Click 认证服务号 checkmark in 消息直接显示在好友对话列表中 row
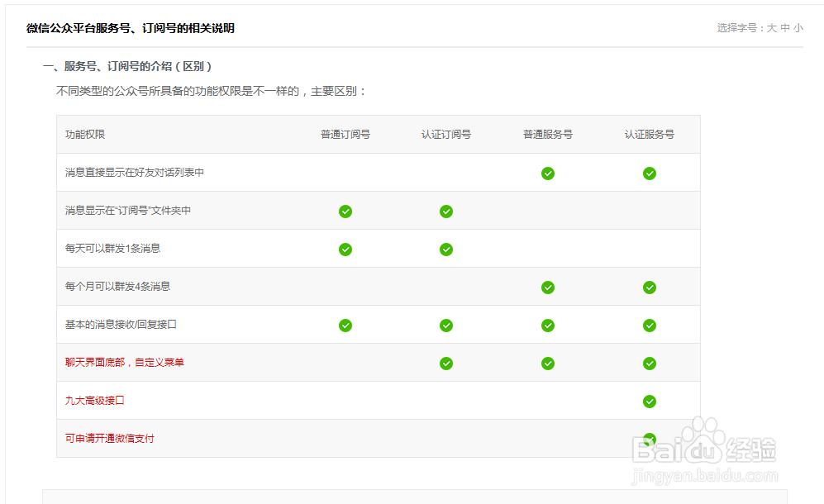 point(650,174)
